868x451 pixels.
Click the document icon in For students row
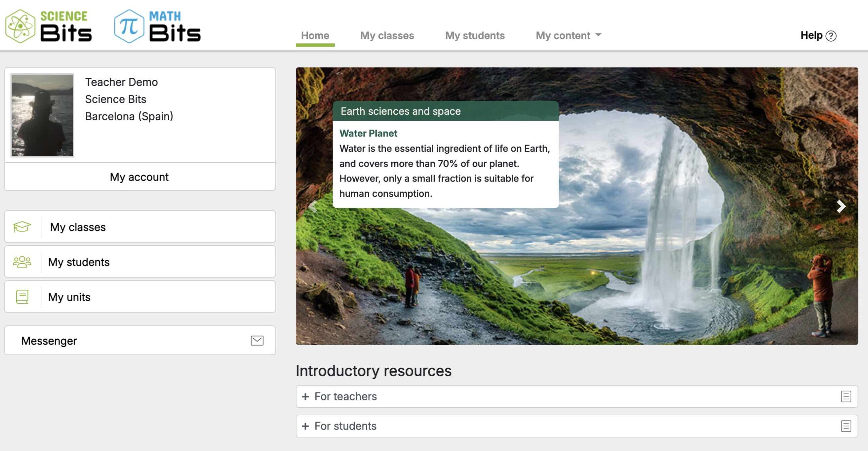click(846, 426)
